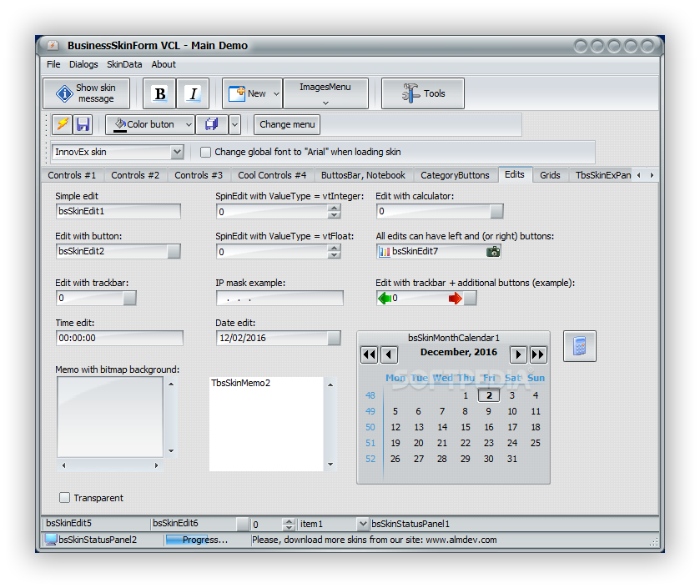Screen dimensions: 700x588
Task: Click the green left arrow in trackbar edit
Action: click(385, 298)
